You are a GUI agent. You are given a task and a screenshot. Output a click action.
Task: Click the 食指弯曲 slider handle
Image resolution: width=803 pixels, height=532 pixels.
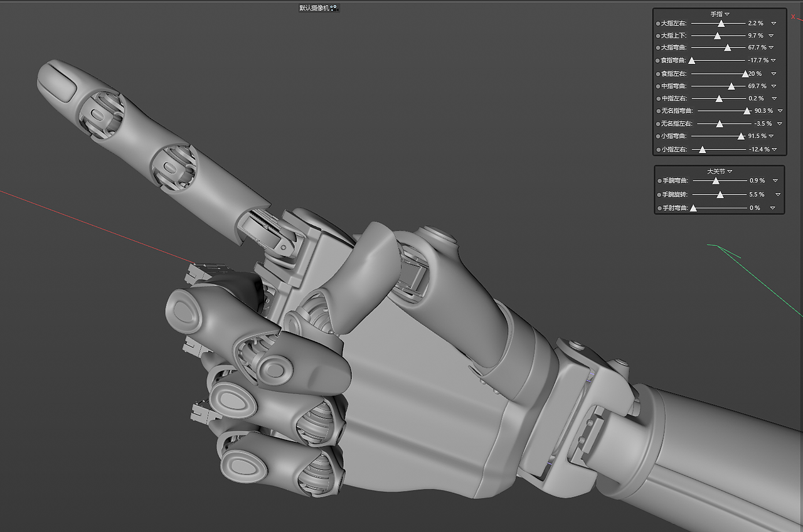(x=692, y=61)
